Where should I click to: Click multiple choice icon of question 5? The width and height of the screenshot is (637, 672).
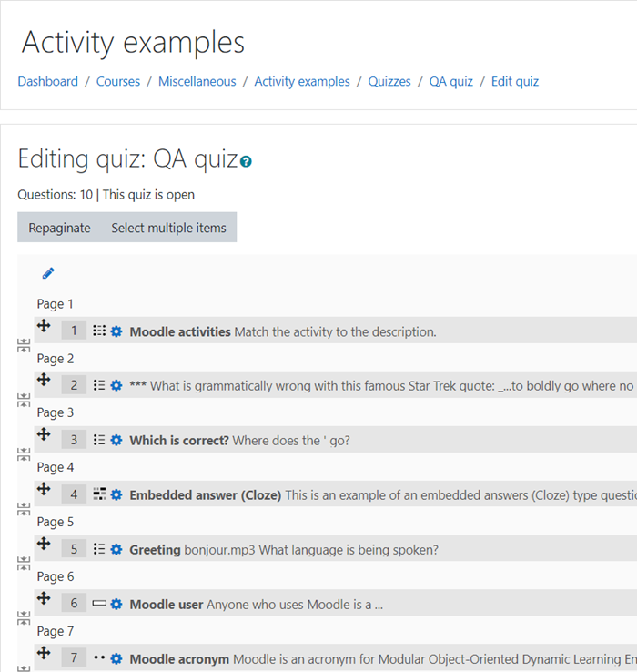coord(99,549)
